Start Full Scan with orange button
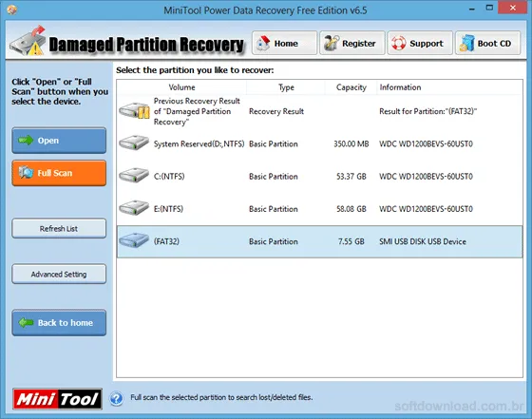The width and height of the screenshot is (532, 419). (59, 173)
